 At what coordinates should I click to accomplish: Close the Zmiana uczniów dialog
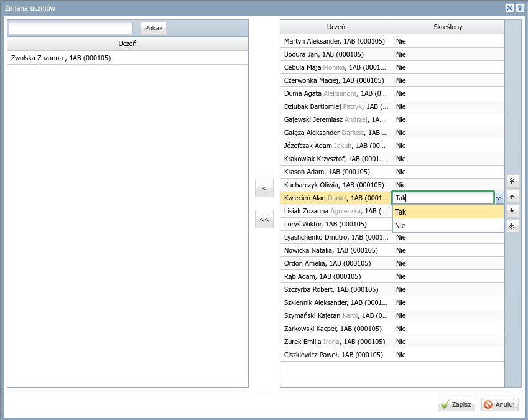point(509,8)
